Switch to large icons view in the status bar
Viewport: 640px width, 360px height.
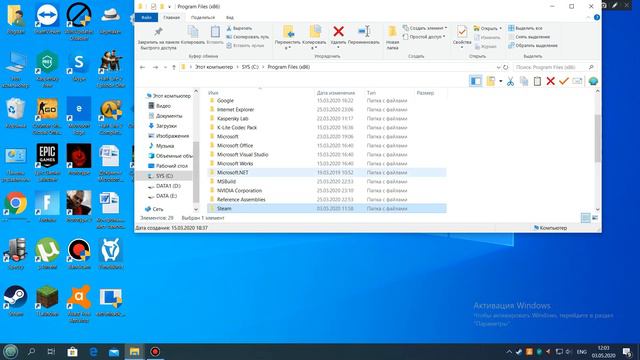tap(595, 218)
